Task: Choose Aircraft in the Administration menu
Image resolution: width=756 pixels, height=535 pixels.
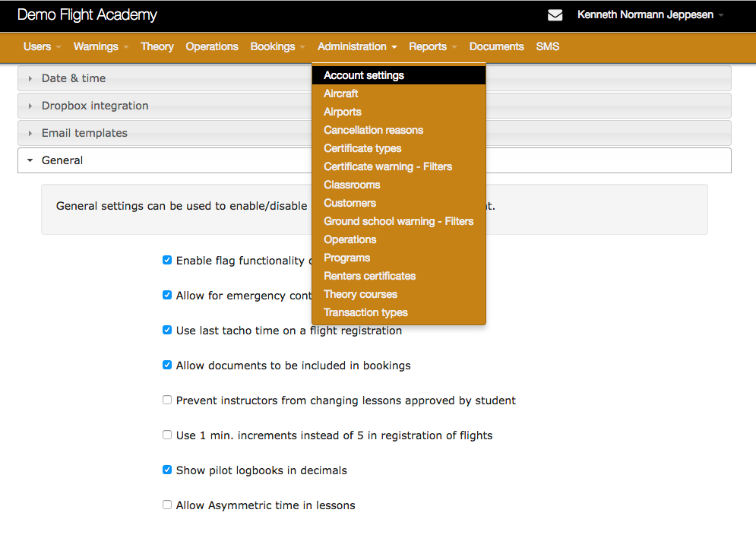Action: coord(399,93)
